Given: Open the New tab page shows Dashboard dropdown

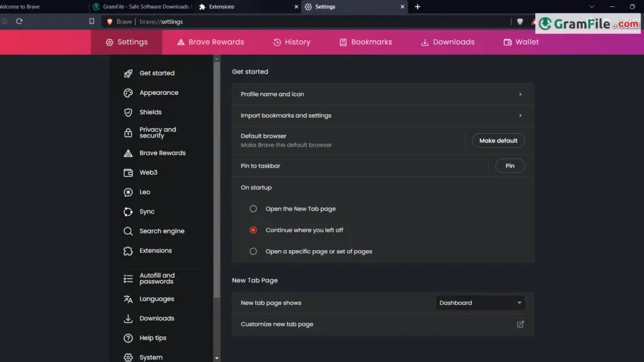Looking at the screenshot, I should point(480,303).
